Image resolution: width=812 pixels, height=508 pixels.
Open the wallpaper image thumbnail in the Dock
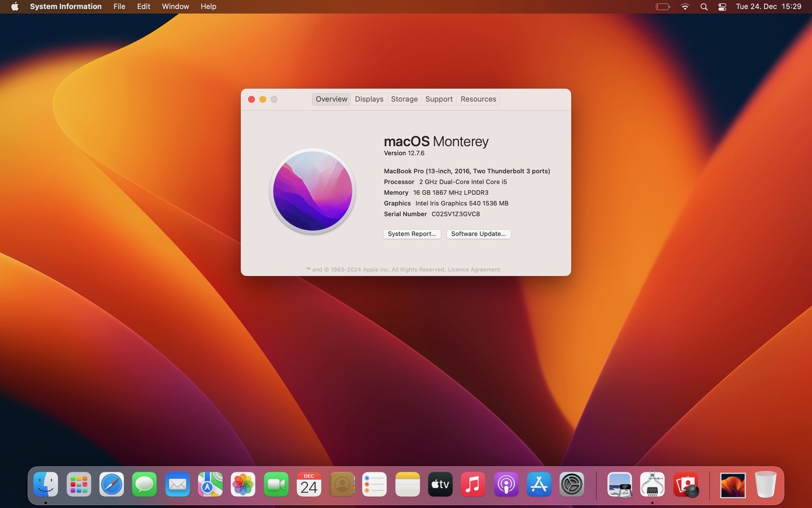[733, 485]
